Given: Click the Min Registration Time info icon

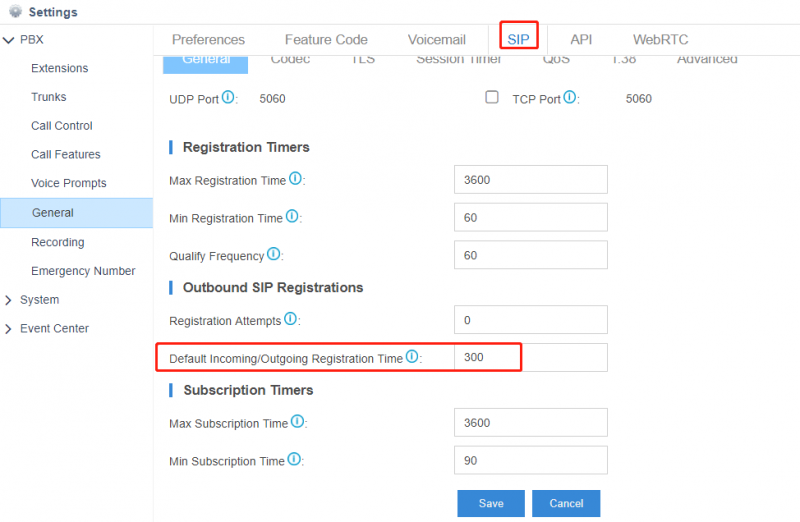Looking at the screenshot, I should (x=292, y=216).
